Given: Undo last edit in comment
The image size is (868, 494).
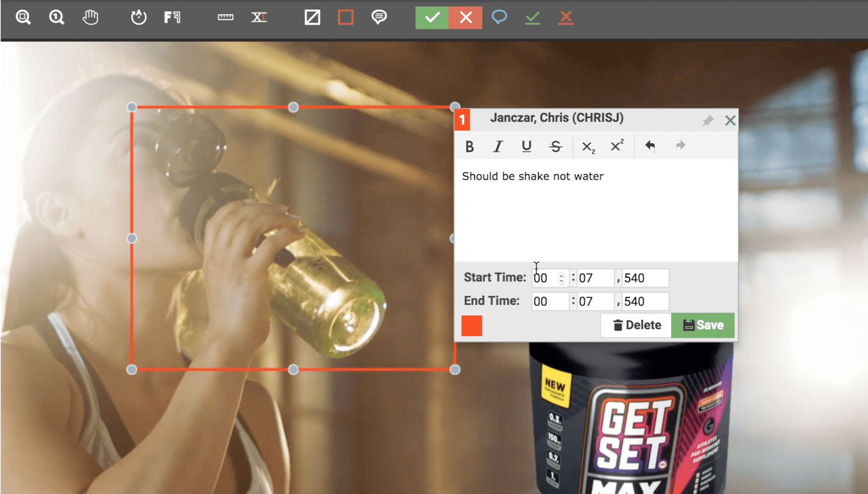Looking at the screenshot, I should tap(650, 145).
